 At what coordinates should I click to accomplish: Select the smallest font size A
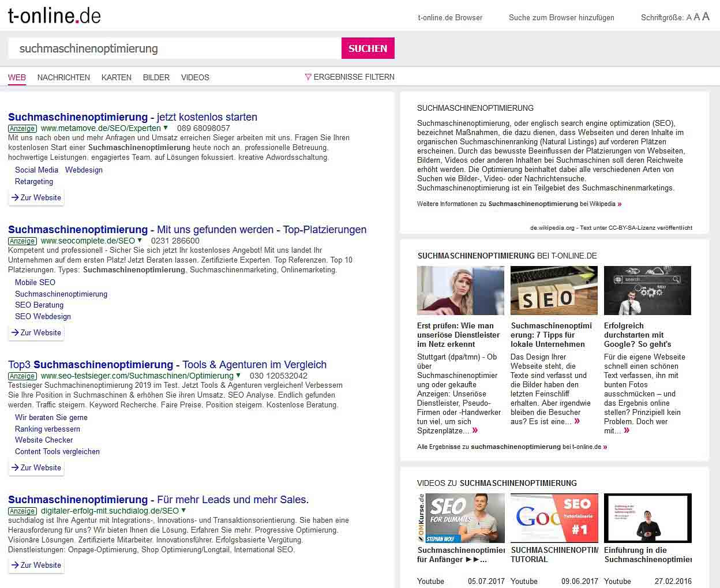click(x=689, y=18)
